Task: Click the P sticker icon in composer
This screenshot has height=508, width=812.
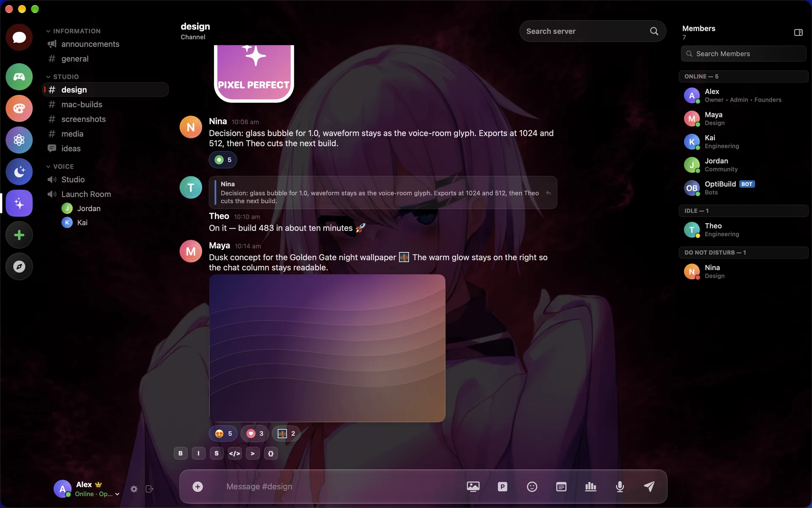Action: pyautogui.click(x=502, y=487)
